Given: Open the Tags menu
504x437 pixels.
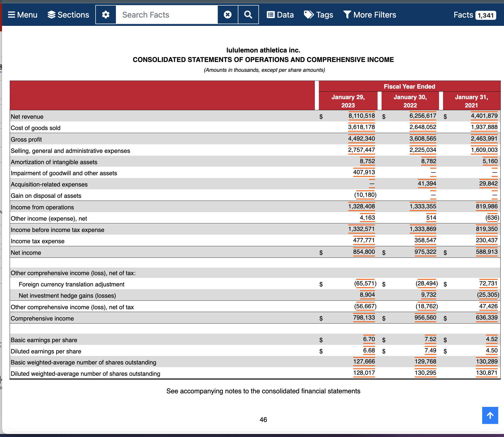Looking at the screenshot, I should coord(318,15).
